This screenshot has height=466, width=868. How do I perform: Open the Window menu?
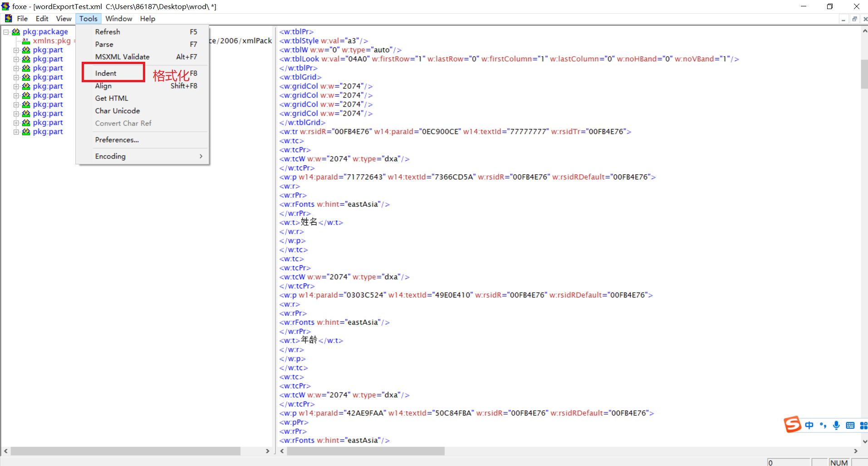[118, 19]
